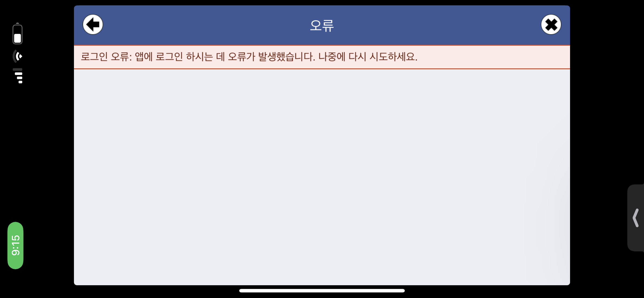
Task: Tap the dark side pull-tab panel
Action: click(x=635, y=218)
